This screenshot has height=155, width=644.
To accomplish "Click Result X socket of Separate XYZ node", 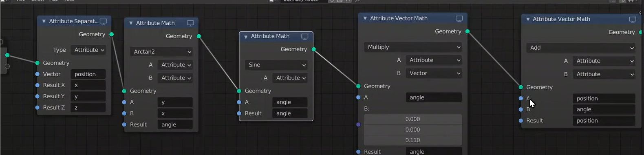I will click(37, 85).
